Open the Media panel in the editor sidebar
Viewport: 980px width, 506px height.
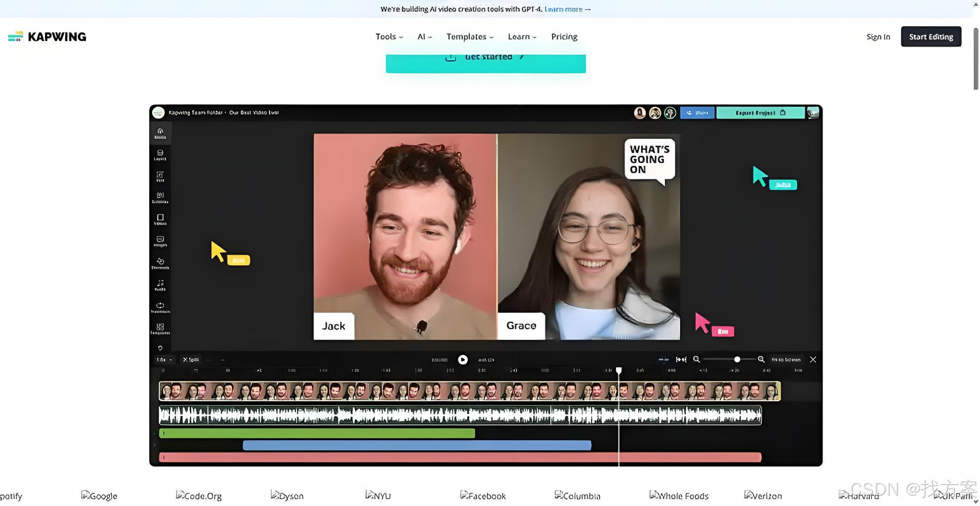[160, 133]
